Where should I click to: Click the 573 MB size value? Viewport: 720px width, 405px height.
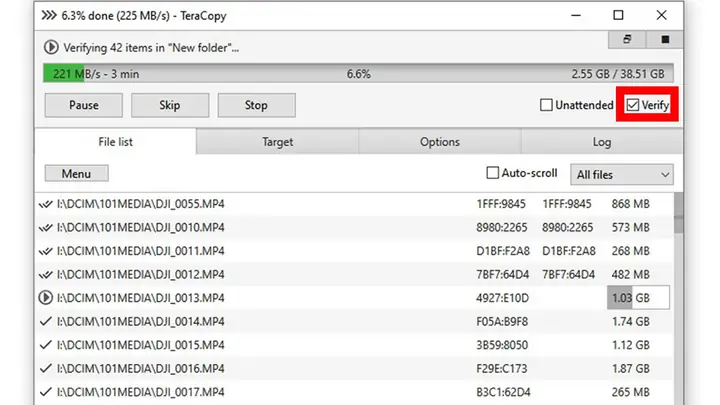pyautogui.click(x=630, y=228)
